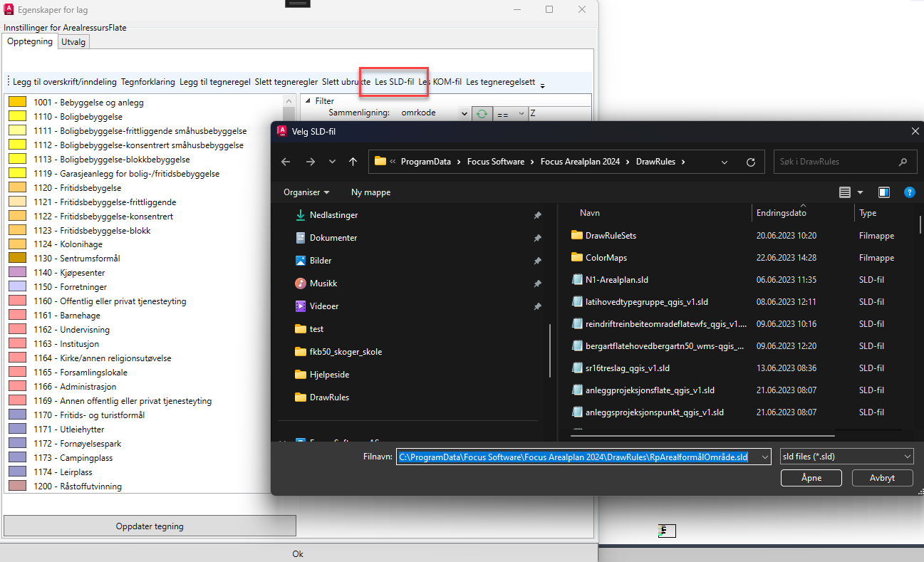This screenshot has height=562, width=924.
Task: Click the search magnifier icon
Action: (903, 162)
